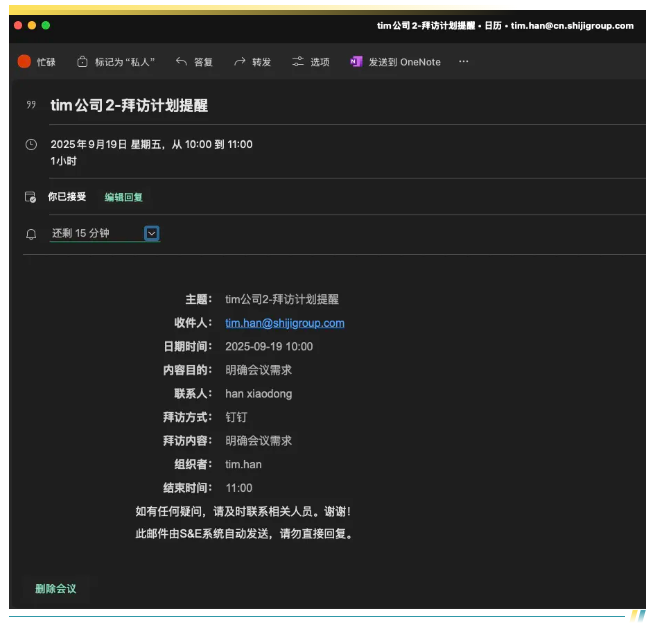The height and width of the screenshot is (626, 659).
Task: Click the purple OneNote icon
Action: click(x=356, y=62)
